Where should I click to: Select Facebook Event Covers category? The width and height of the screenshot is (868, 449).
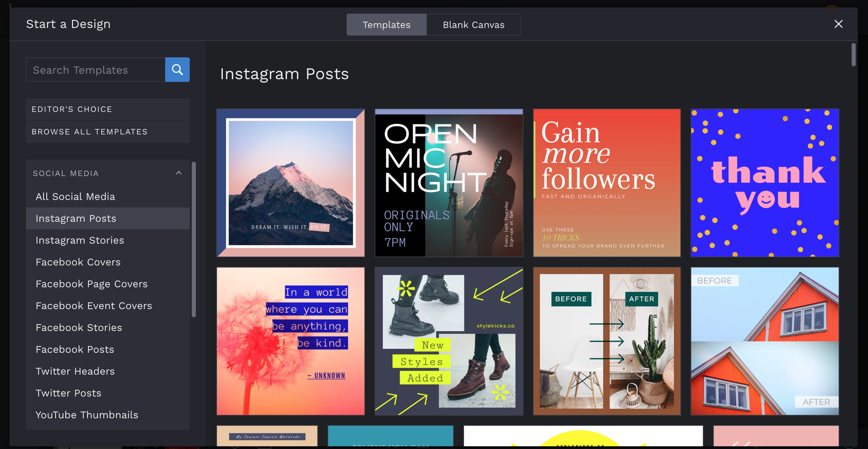(108, 306)
